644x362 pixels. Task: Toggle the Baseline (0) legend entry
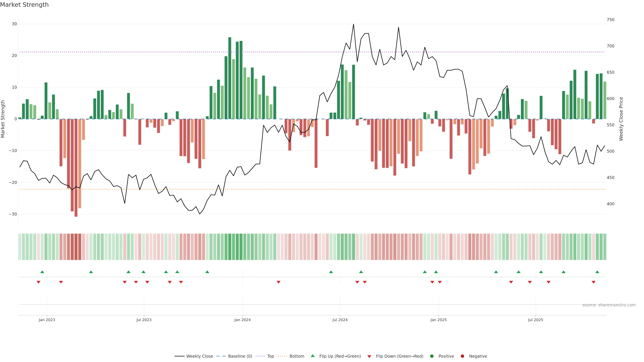click(x=240, y=356)
